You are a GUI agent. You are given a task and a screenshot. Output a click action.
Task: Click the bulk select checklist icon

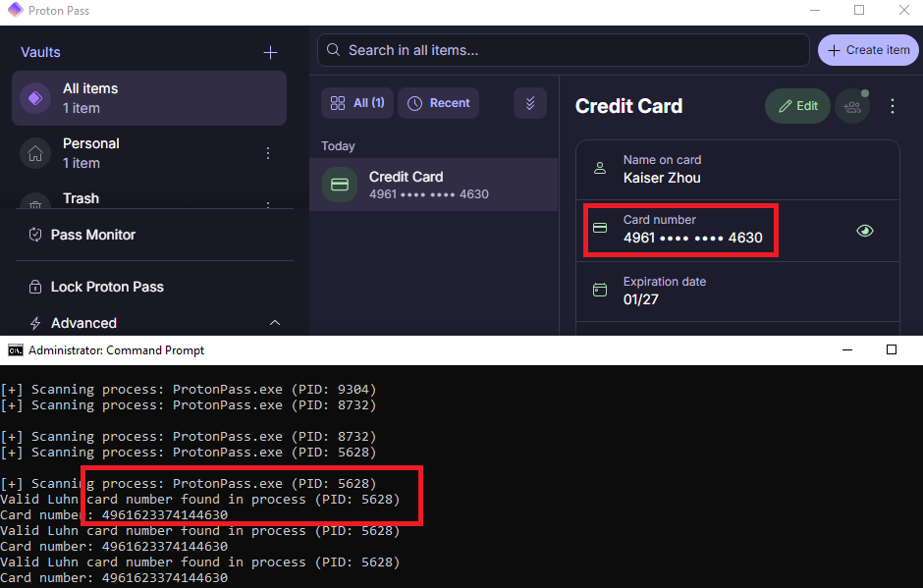click(x=530, y=103)
